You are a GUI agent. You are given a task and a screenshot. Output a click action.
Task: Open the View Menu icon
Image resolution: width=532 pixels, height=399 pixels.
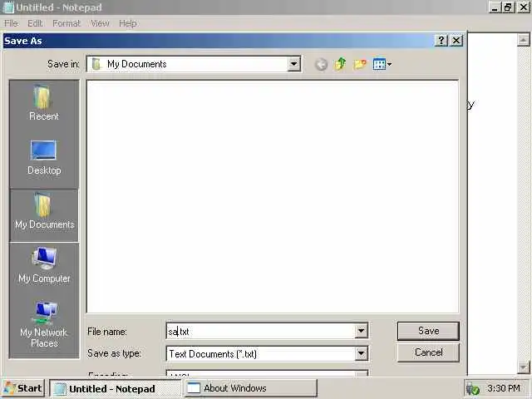[x=382, y=64]
